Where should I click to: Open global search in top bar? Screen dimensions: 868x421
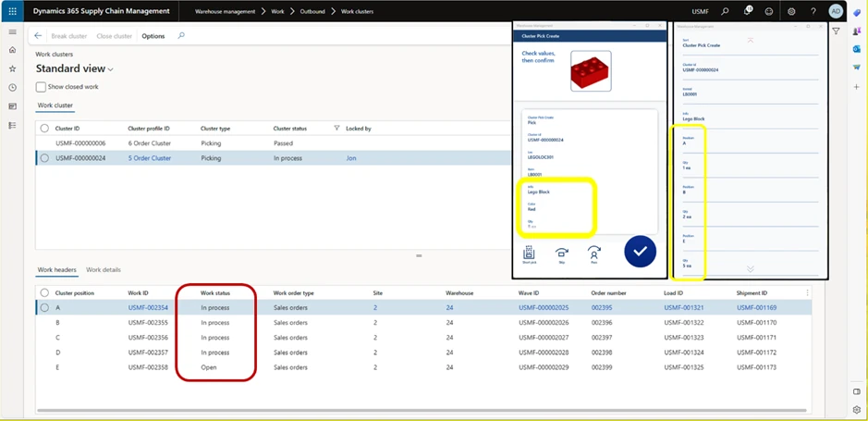pyautogui.click(x=725, y=11)
